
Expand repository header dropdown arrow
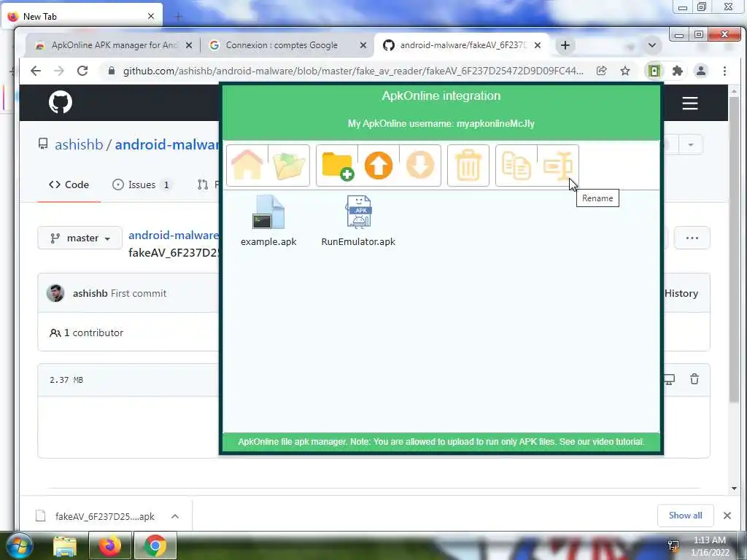click(690, 145)
